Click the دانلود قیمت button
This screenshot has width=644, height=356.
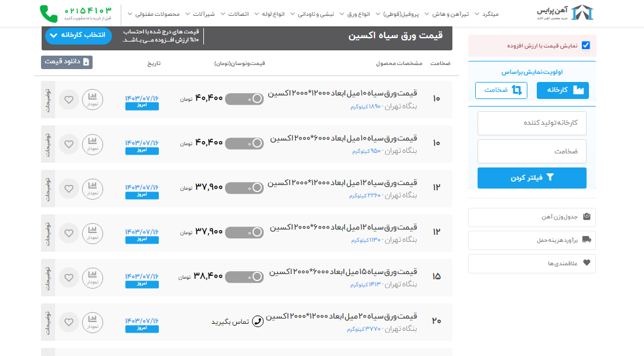click(67, 62)
